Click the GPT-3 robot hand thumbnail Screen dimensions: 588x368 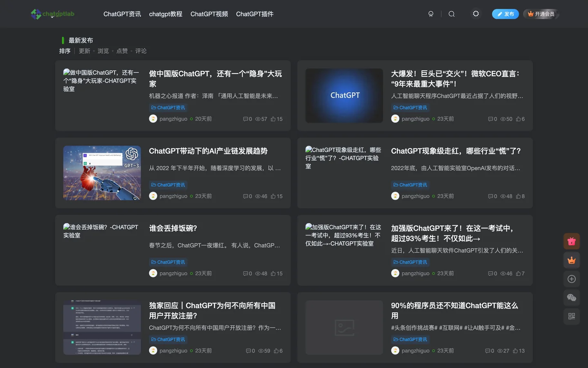pyautogui.click(x=102, y=173)
